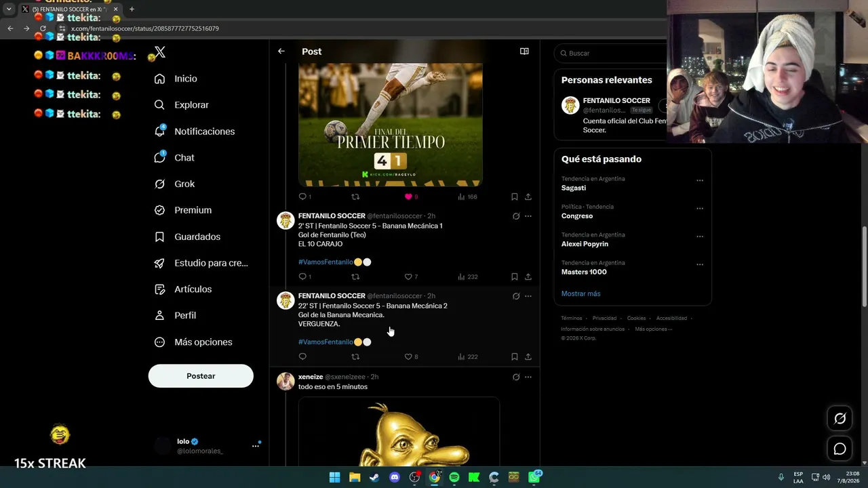868x488 pixels.
Task: Open Perfil in the sidebar
Action: (176, 315)
